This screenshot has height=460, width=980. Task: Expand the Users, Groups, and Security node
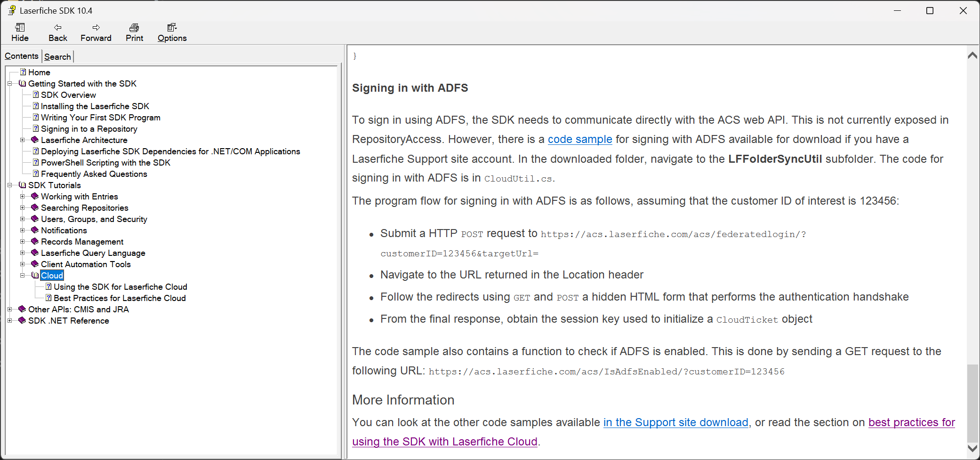pos(22,219)
